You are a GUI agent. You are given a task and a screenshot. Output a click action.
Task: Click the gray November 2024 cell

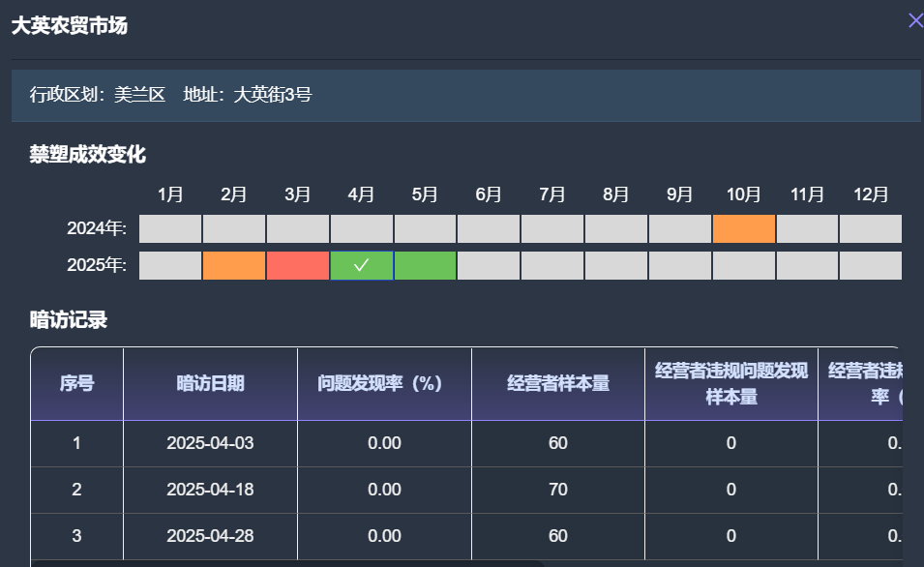[x=807, y=229]
